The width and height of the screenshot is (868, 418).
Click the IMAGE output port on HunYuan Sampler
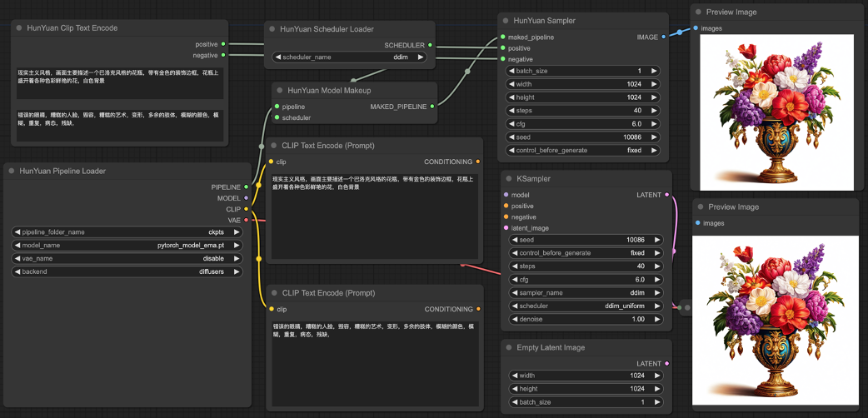point(664,37)
